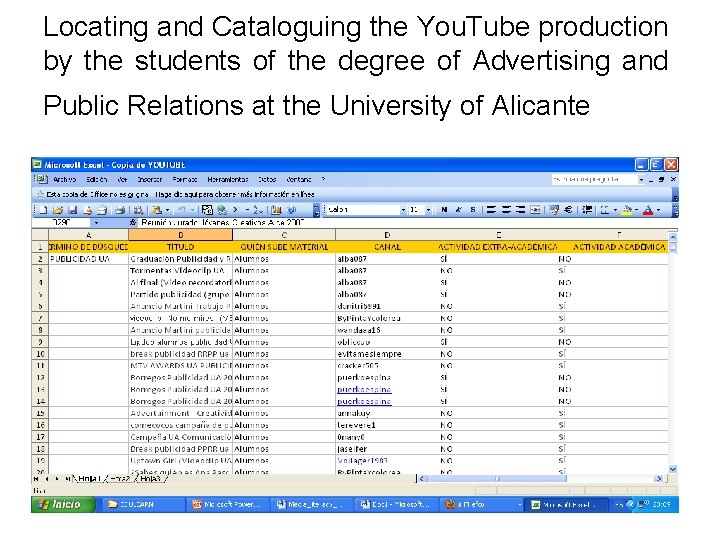Click the Chart Wizard icon
The height and width of the screenshot is (540, 720).
point(276,210)
